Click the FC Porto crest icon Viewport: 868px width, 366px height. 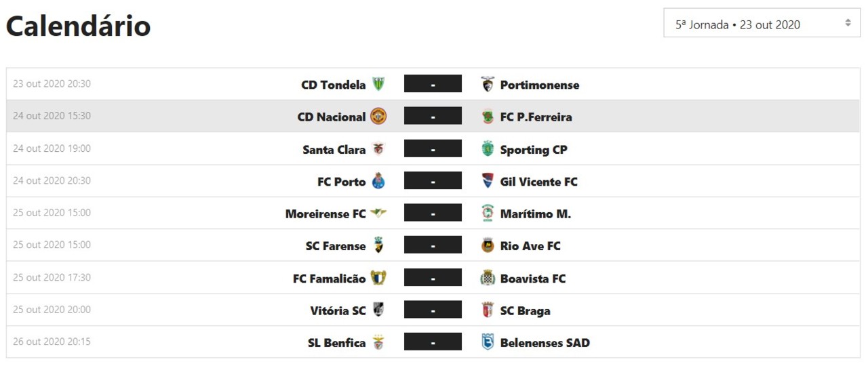point(378,182)
